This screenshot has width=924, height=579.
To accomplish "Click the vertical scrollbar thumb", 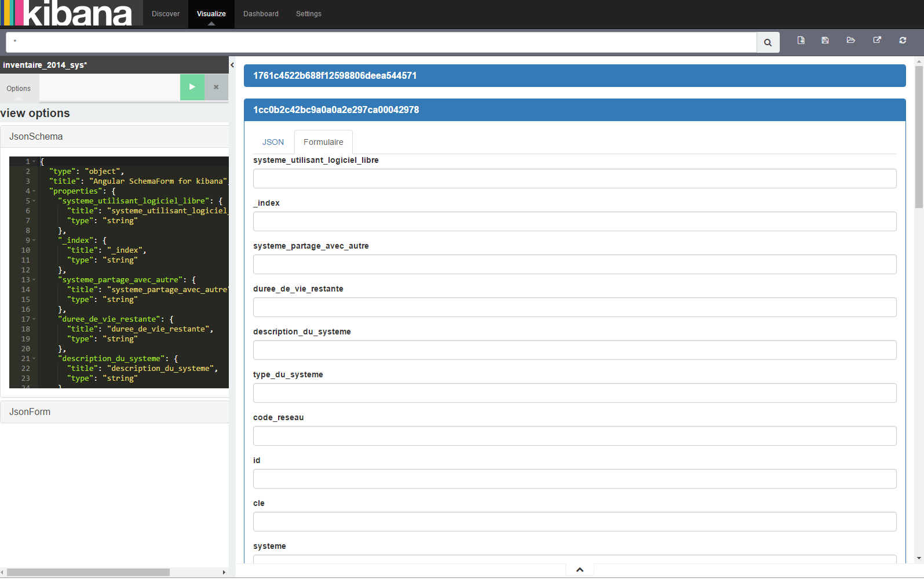I will 919,137.
